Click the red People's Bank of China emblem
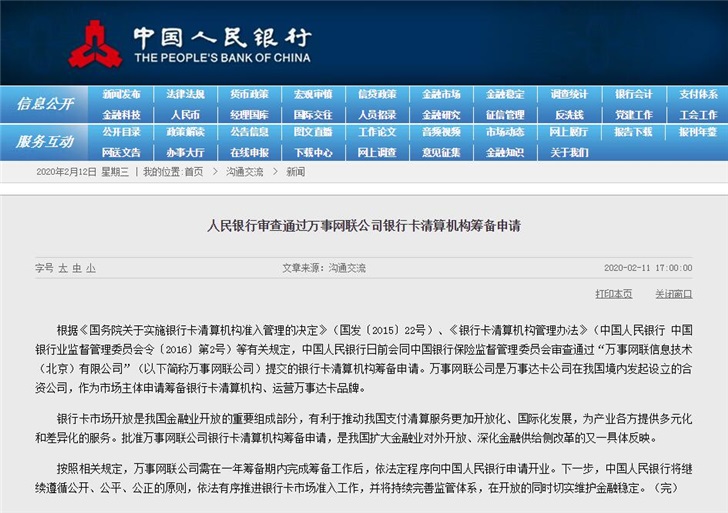Viewport: 728px width, 513px height. pos(95,44)
